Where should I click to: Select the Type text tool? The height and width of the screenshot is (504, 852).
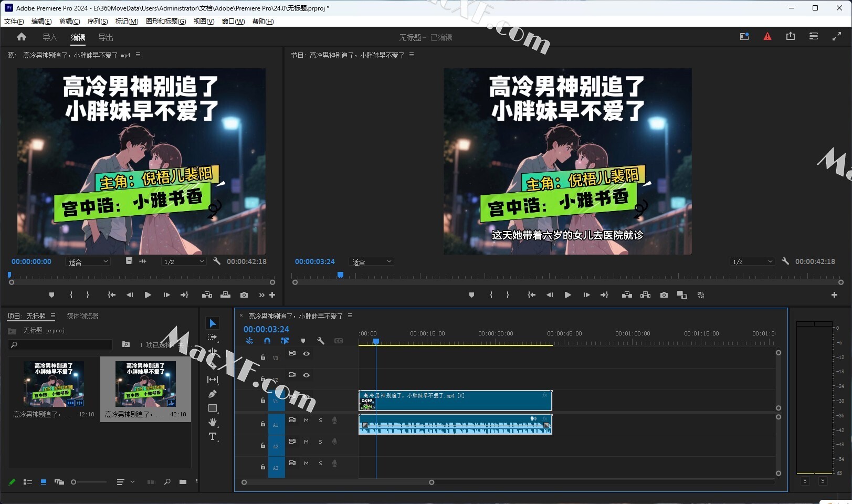tap(213, 436)
